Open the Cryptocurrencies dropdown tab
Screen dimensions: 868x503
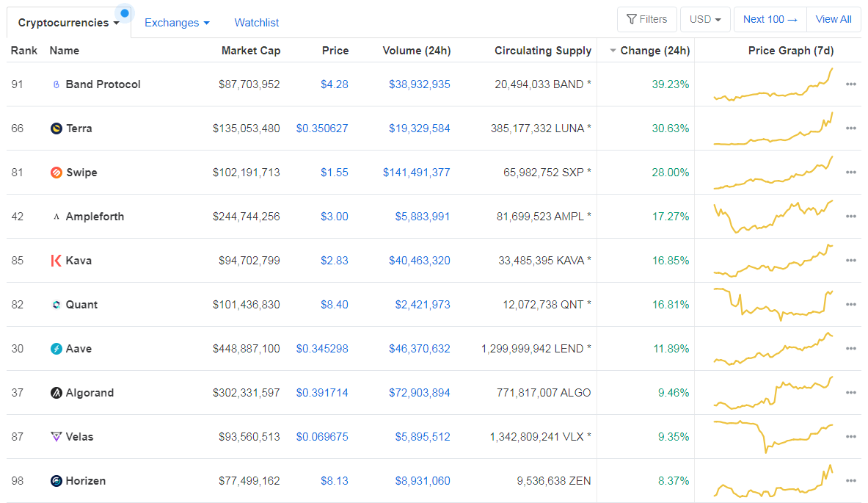[x=69, y=23]
